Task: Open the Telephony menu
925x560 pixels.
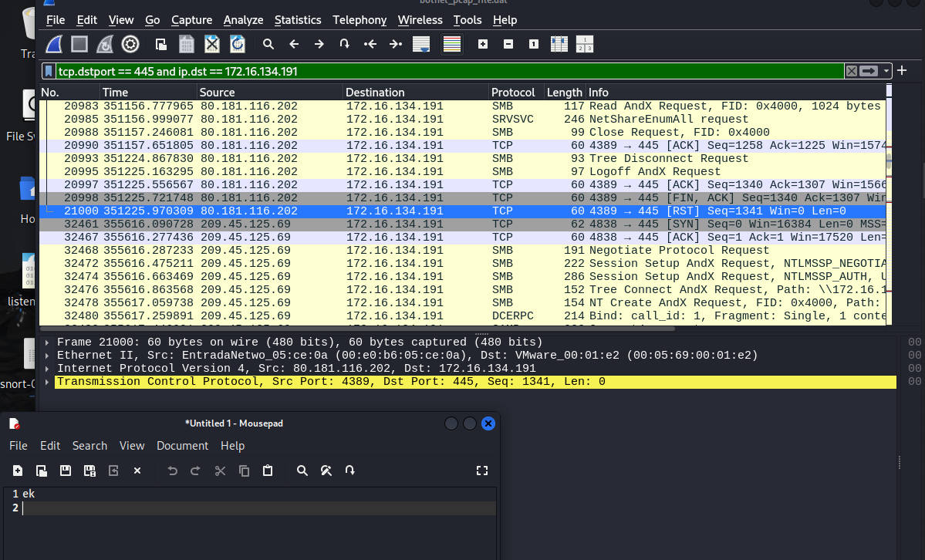Action: point(360,20)
